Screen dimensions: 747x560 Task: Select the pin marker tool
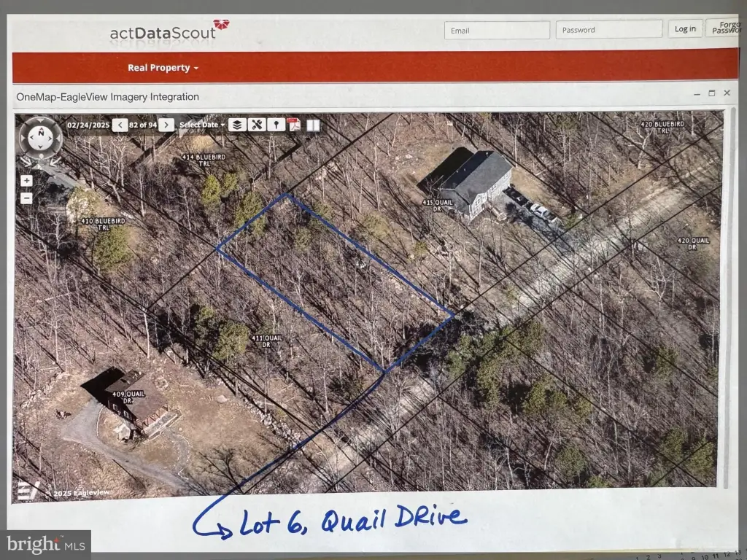pos(275,125)
